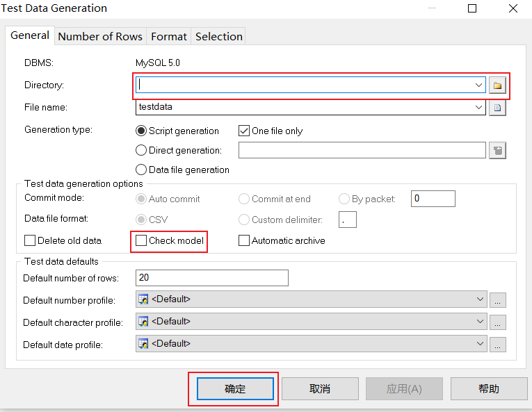Minimize the Test Data Generation window
This screenshot has height=412, width=532.
[432, 8]
